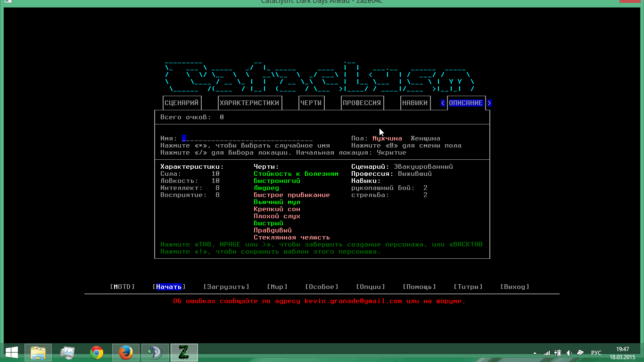The image size is (644, 362).
Task: Open File Explorer from the taskbar
Action: click(x=38, y=353)
